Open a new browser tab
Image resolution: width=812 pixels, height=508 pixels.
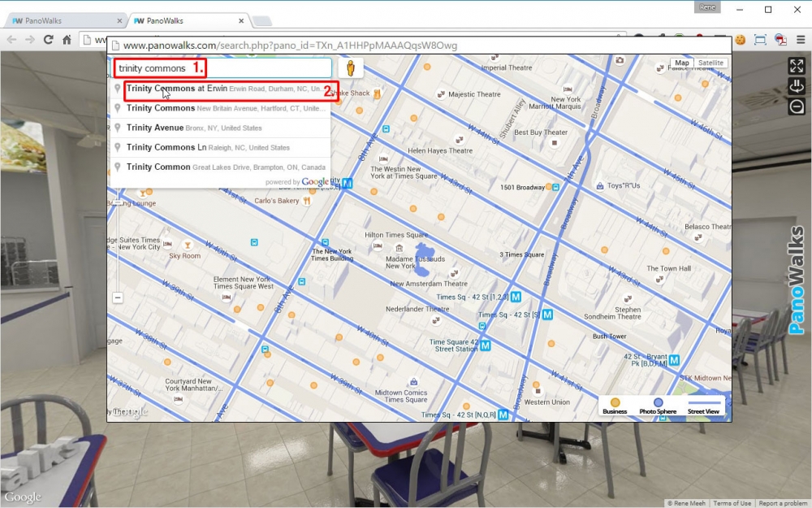click(261, 20)
